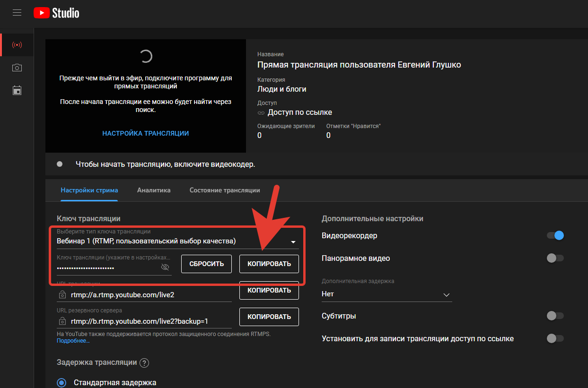Open the Дополнительная задержка dropdown
This screenshot has width=588, height=388.
(x=386, y=294)
